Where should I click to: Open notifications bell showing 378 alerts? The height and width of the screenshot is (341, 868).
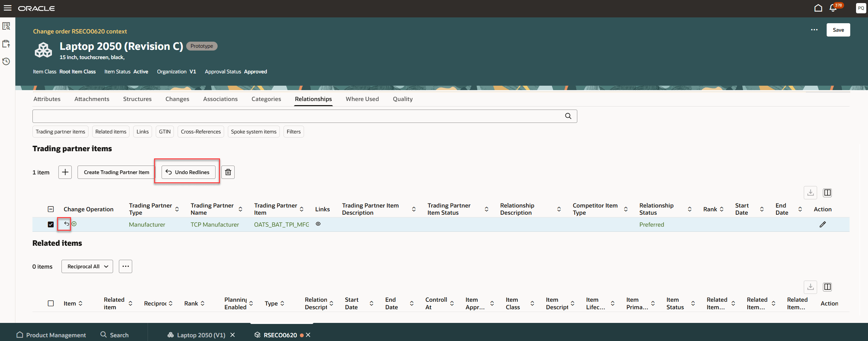click(x=832, y=8)
